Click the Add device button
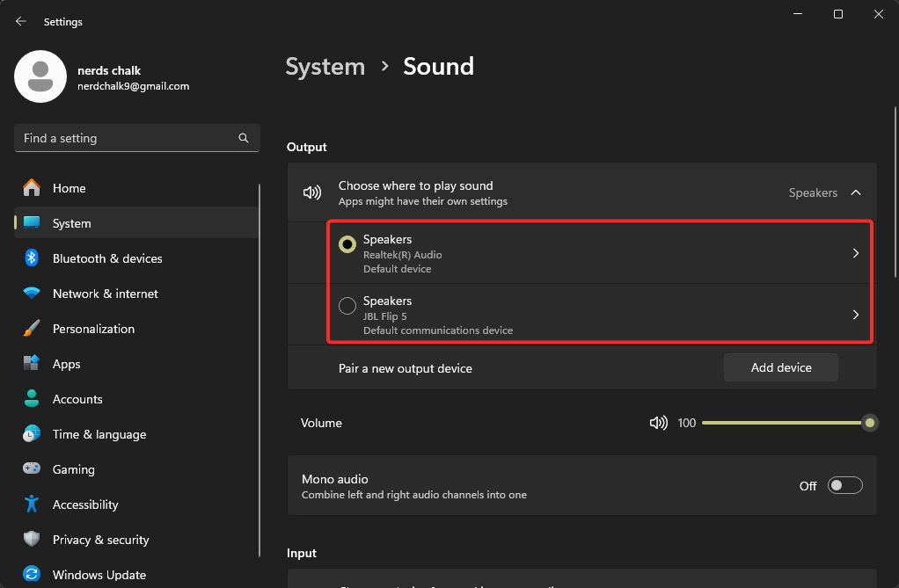 click(x=780, y=367)
